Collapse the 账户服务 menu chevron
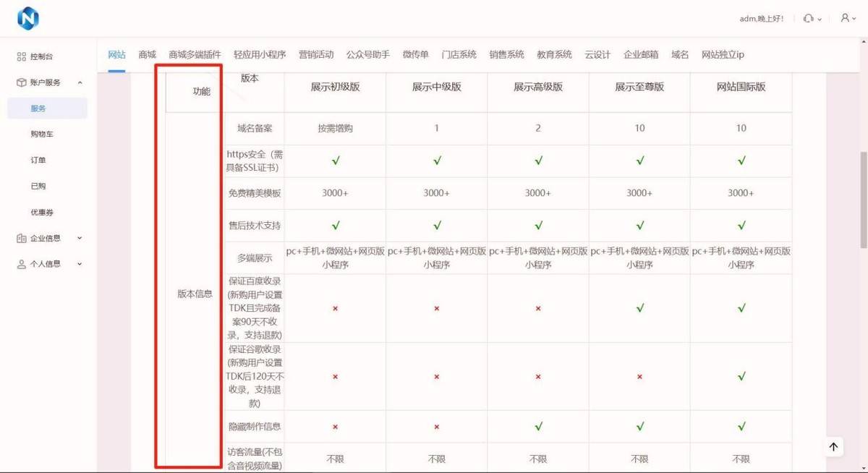868x473 pixels. (x=80, y=82)
